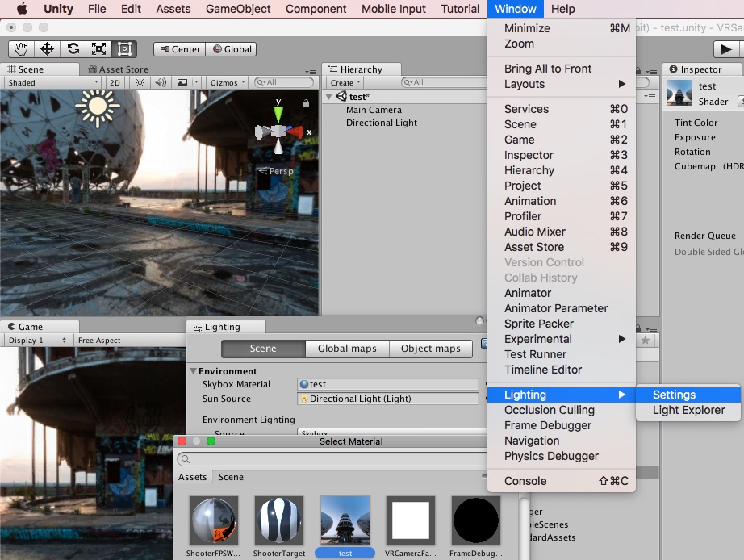Select the Hand tool in toolbar
The image size is (744, 560).
point(21,49)
